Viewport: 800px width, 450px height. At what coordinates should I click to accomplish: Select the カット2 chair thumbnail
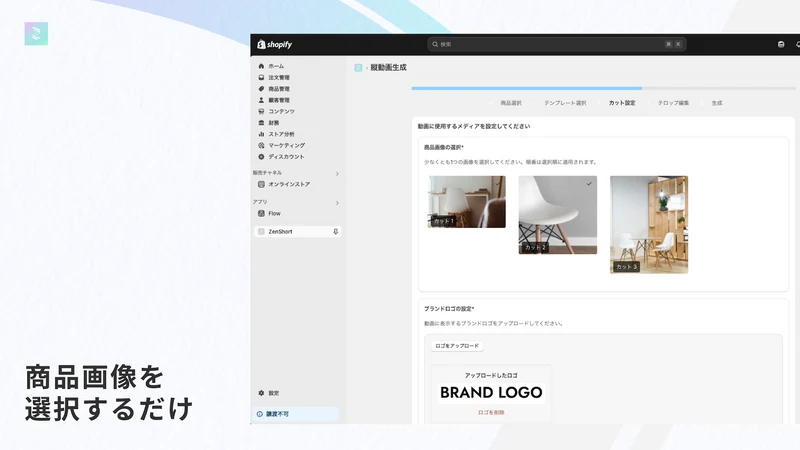pyautogui.click(x=558, y=215)
